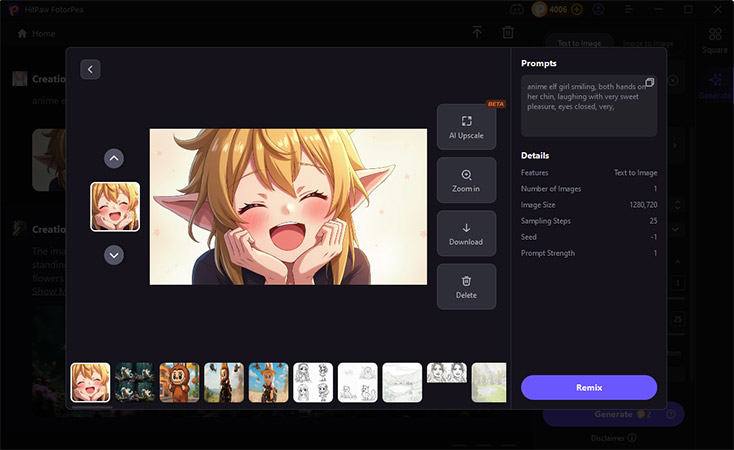Open Text to Image tab in background
Screen dimensions: 734x450
pyautogui.click(x=579, y=43)
